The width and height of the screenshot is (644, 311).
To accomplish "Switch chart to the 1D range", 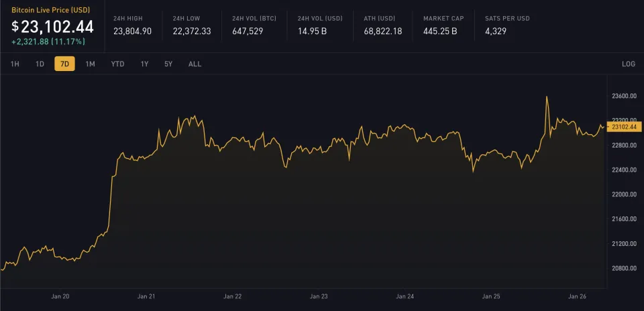I will coord(40,64).
